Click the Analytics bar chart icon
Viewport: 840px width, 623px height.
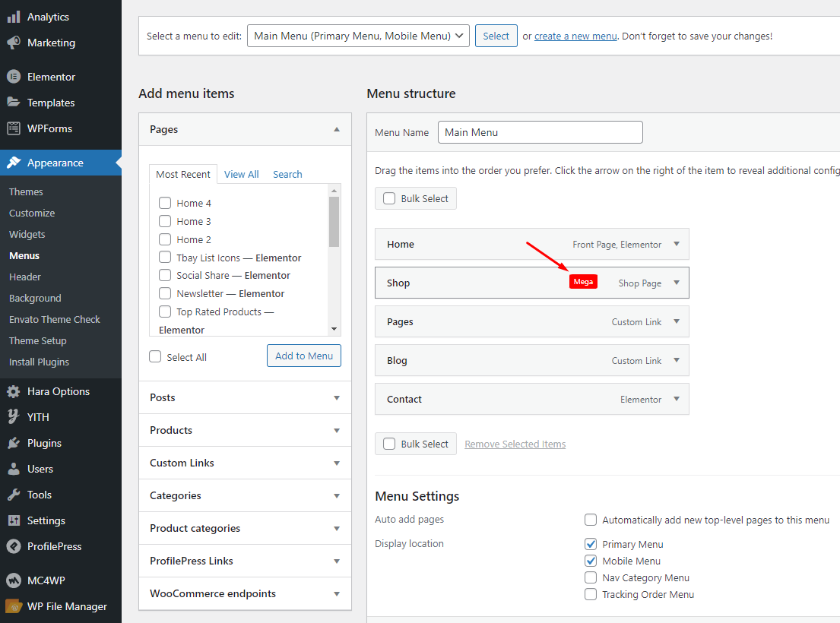(14, 17)
